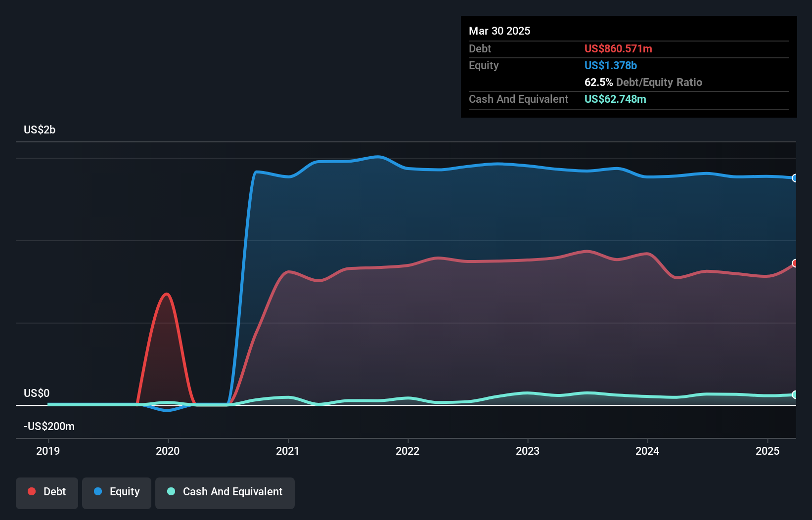Click the 2025 x-axis label
Image resolution: width=812 pixels, height=520 pixels.
point(767,451)
